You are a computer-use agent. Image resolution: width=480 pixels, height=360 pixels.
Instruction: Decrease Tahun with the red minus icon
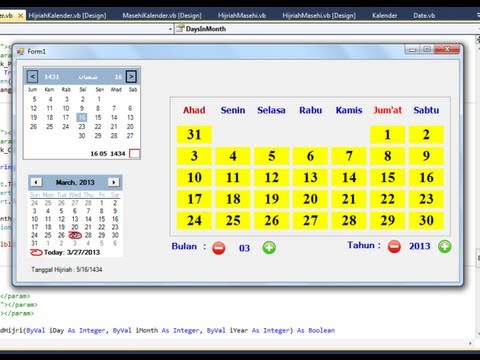394,247
